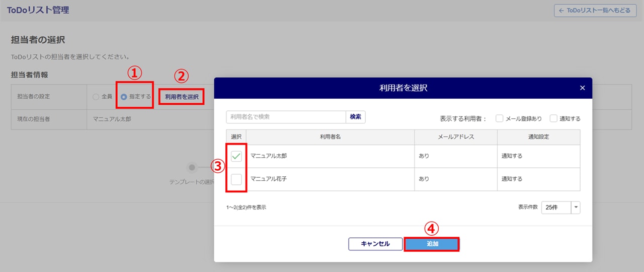Click the 利用者名 column header

(x=330, y=137)
